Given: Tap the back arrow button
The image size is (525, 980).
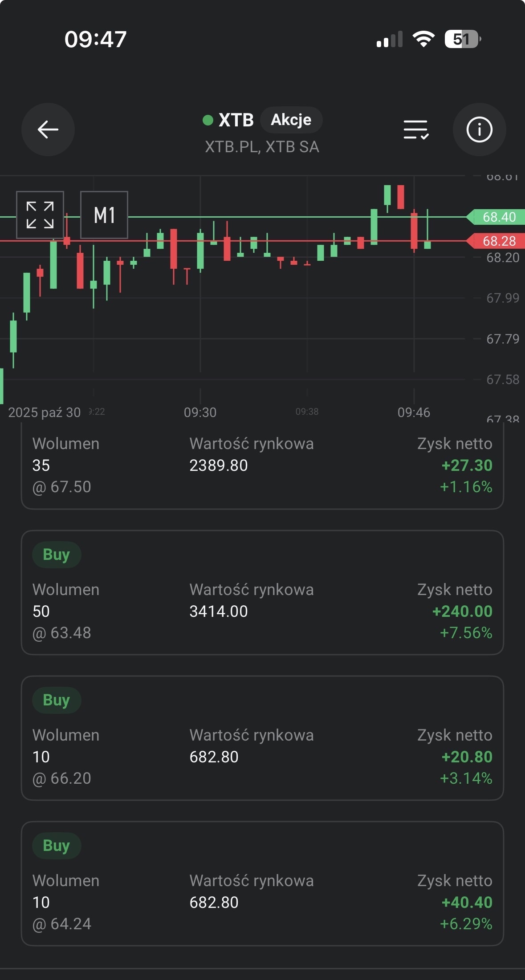Looking at the screenshot, I should 48,130.
